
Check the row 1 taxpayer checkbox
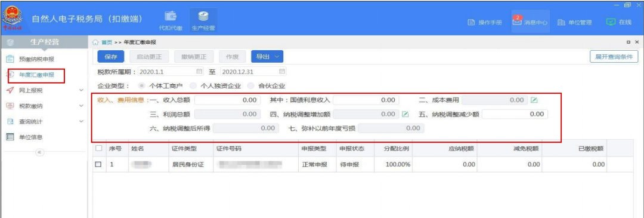(x=98, y=164)
